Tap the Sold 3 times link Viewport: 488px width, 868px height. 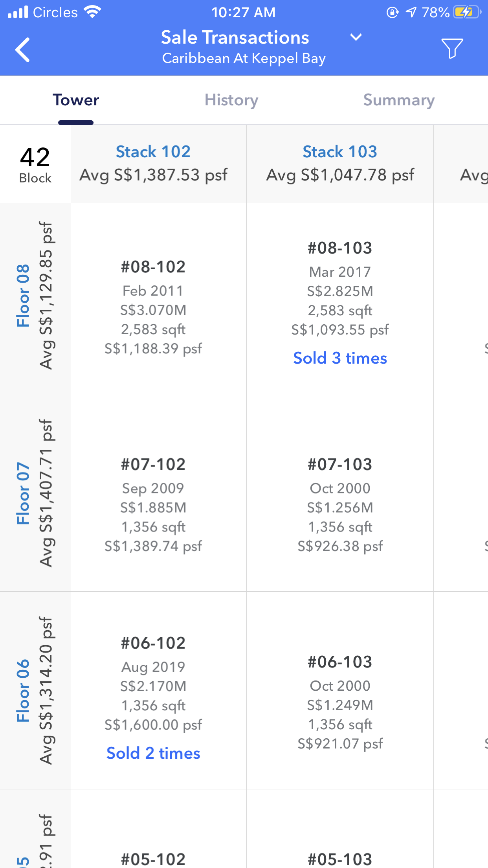(x=340, y=359)
